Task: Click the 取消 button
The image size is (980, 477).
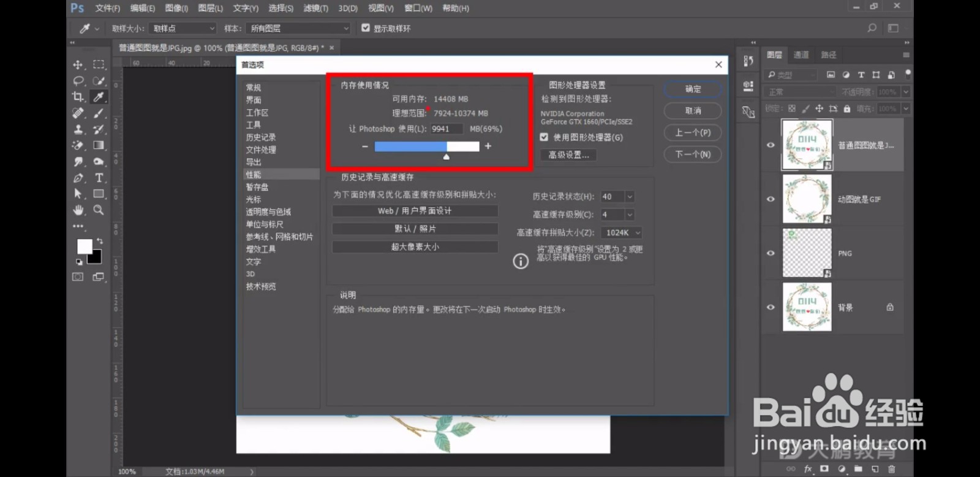Action: click(693, 111)
